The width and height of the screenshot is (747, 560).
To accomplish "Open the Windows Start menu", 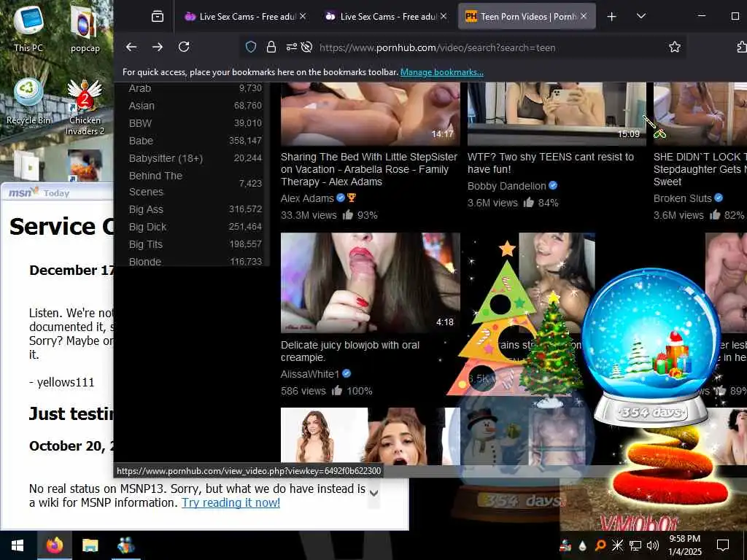I will (18, 545).
